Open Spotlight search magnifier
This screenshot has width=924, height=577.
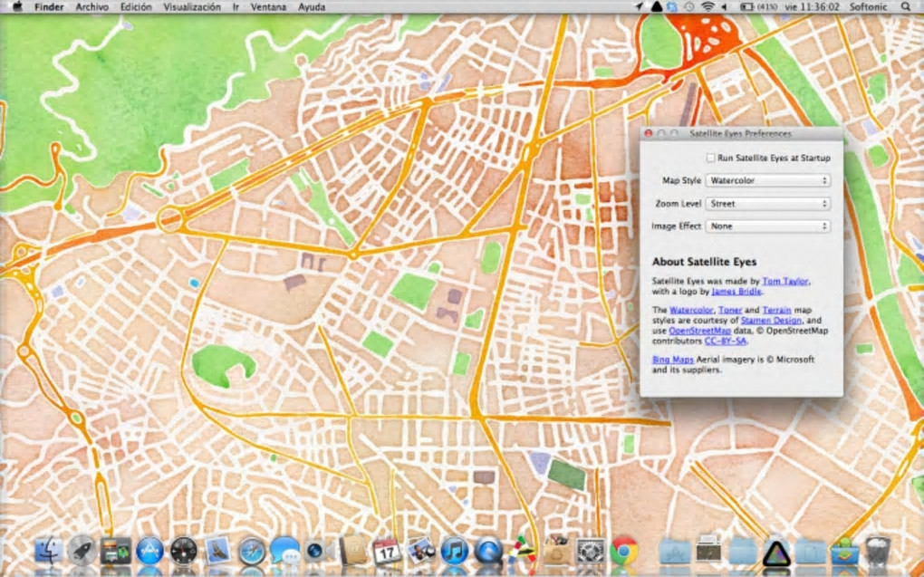[x=906, y=6]
